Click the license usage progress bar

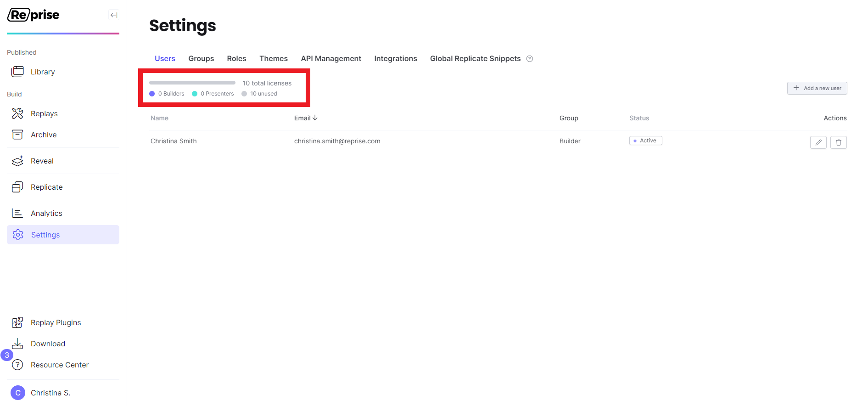click(x=192, y=83)
